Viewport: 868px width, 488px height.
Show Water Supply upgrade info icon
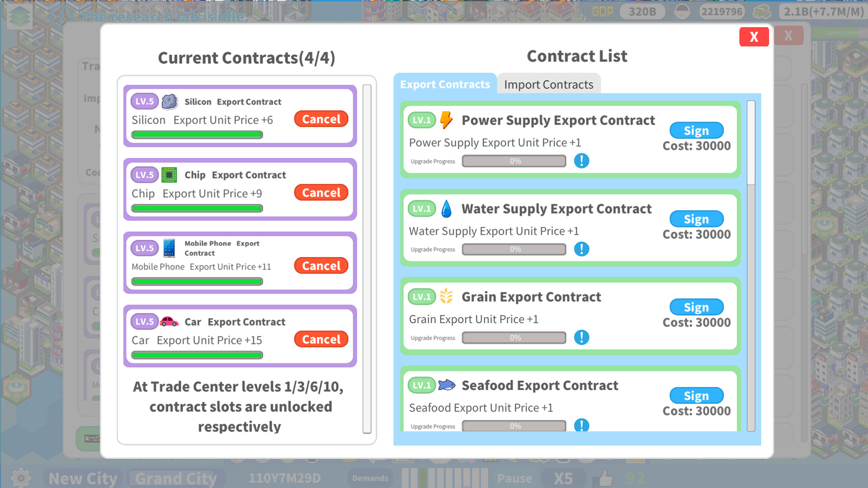(x=581, y=249)
